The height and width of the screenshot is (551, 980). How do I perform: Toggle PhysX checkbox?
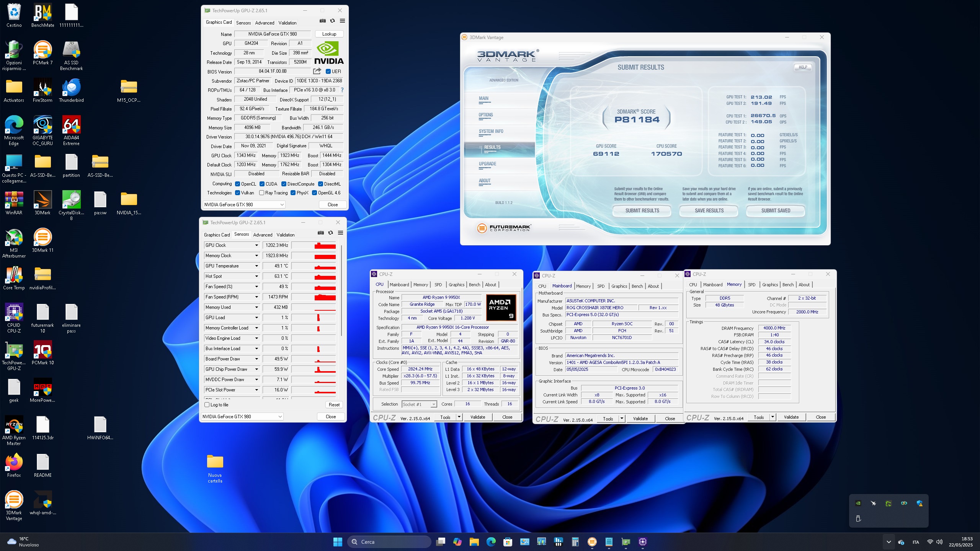[x=293, y=193]
